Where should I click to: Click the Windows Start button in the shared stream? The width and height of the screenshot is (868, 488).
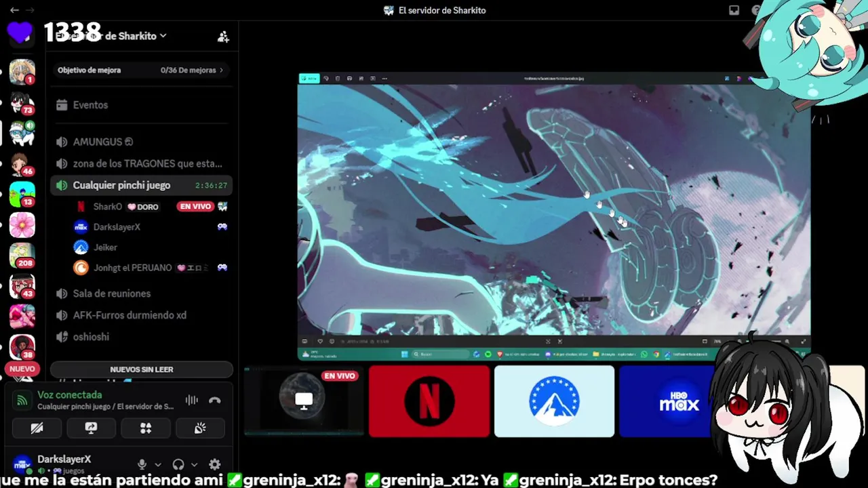pos(405,354)
